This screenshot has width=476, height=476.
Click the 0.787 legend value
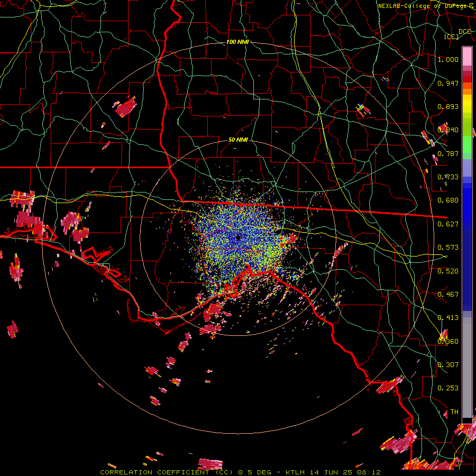pos(448,153)
